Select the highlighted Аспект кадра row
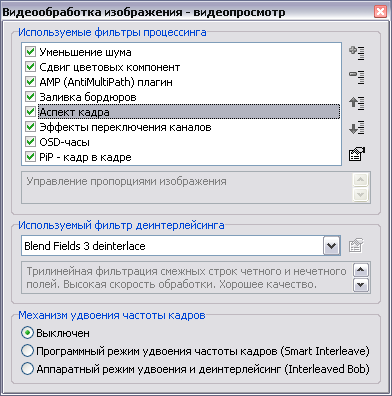392x396 pixels. point(189,112)
